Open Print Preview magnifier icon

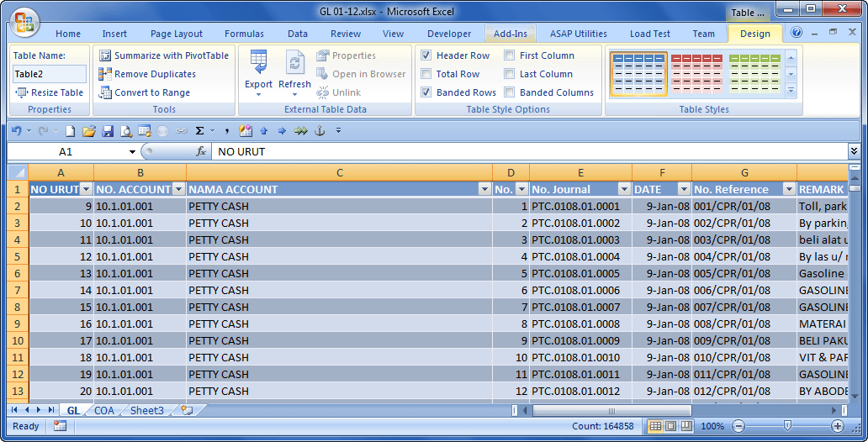[x=126, y=131]
